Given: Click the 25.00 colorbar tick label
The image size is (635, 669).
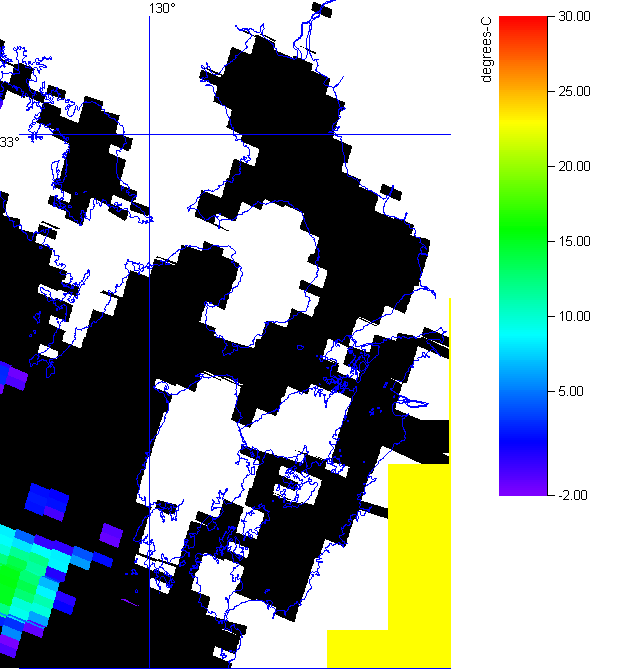Looking at the screenshot, I should 574,91.
